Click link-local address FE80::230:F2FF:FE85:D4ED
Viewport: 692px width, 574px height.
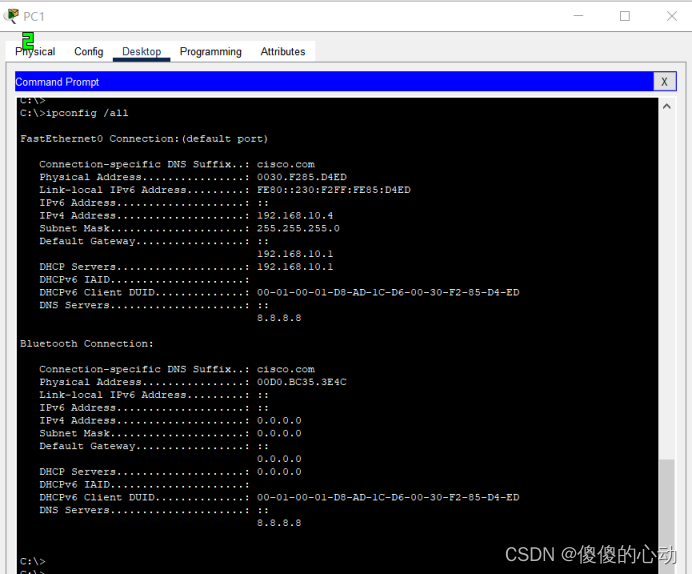tap(334, 190)
